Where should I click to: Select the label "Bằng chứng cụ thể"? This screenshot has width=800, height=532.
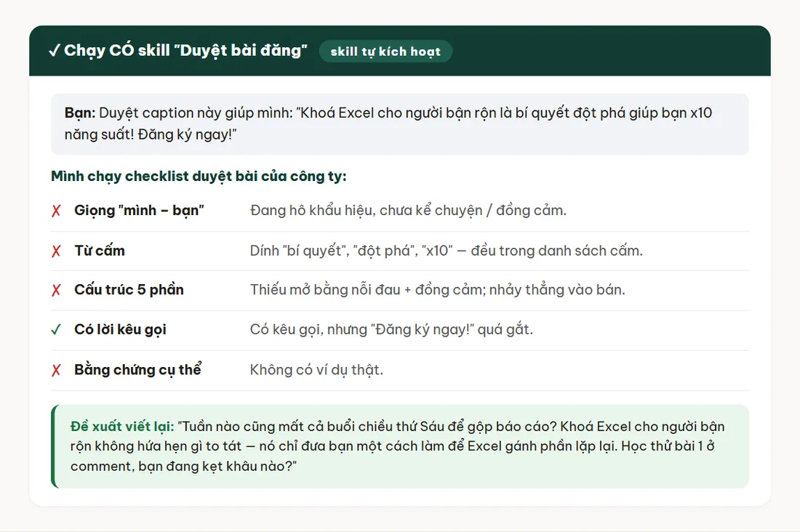[x=137, y=370]
